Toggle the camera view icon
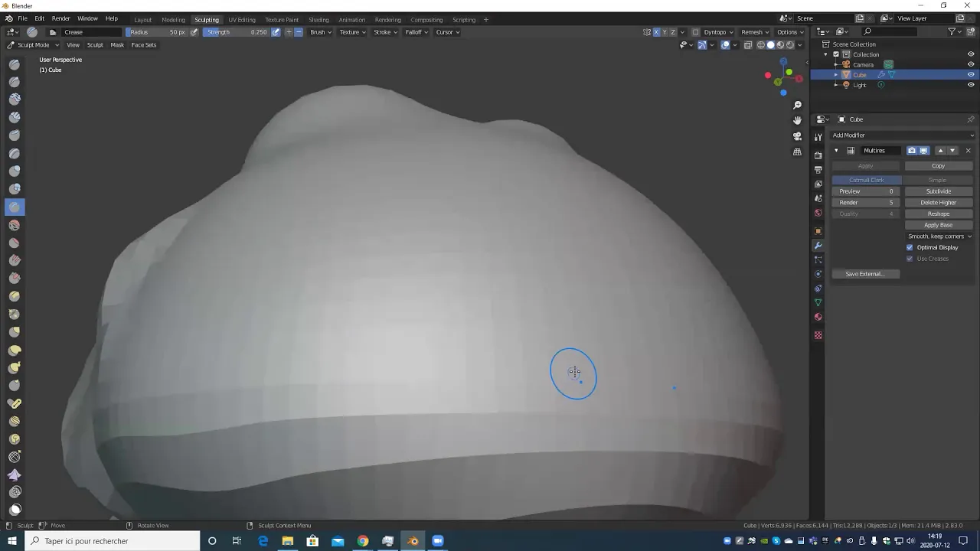Image resolution: width=980 pixels, height=551 pixels. tap(797, 136)
